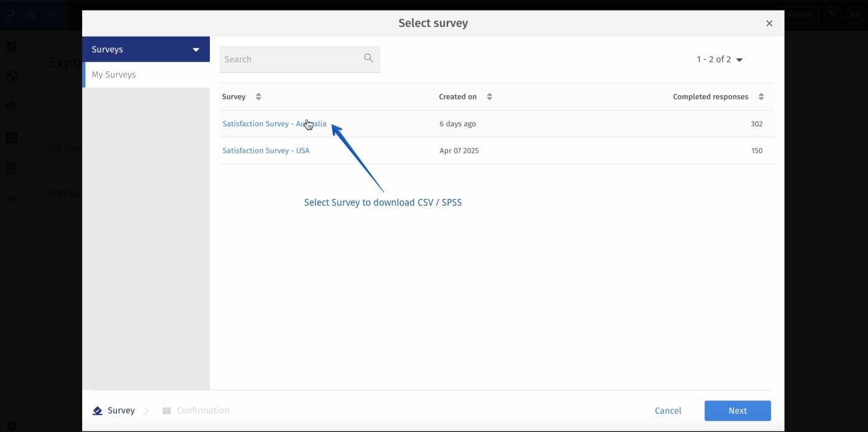Image resolution: width=868 pixels, height=432 pixels.
Task: Sort by the Created on column
Action: click(490, 97)
